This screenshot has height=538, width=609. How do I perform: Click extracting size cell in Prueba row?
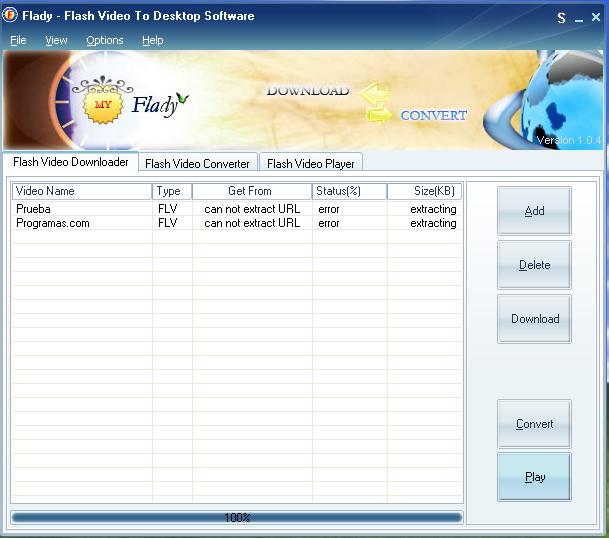click(x=433, y=209)
